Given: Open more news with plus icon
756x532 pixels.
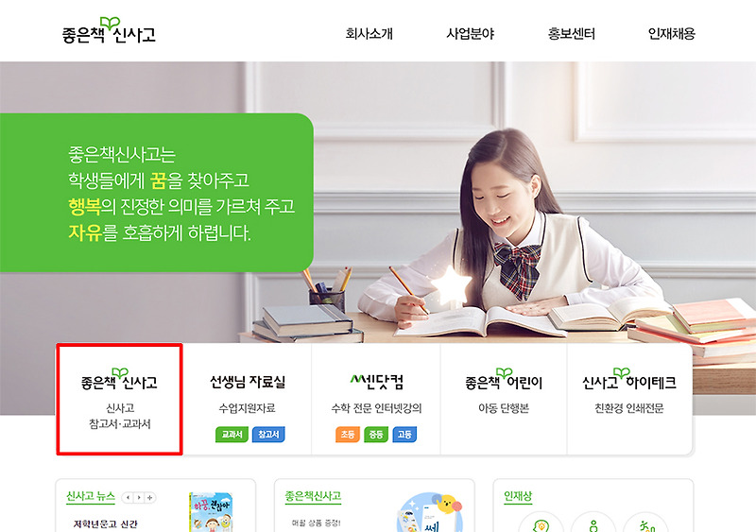Looking at the screenshot, I should [150, 497].
